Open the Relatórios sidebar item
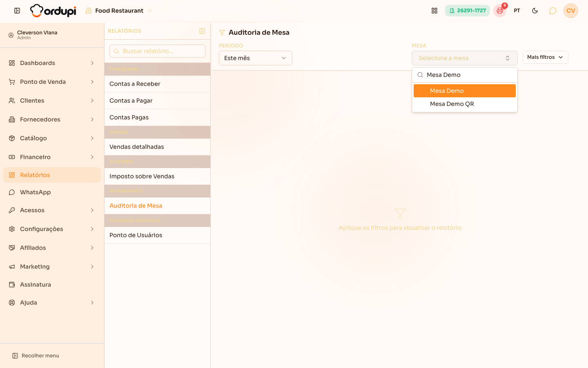The height and width of the screenshot is (368, 588). (52, 175)
